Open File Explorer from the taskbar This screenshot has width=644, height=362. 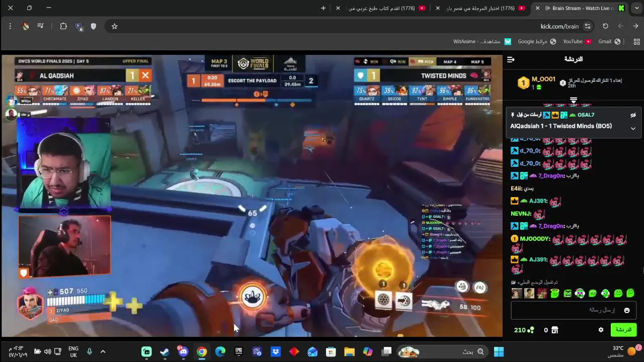(x=349, y=351)
